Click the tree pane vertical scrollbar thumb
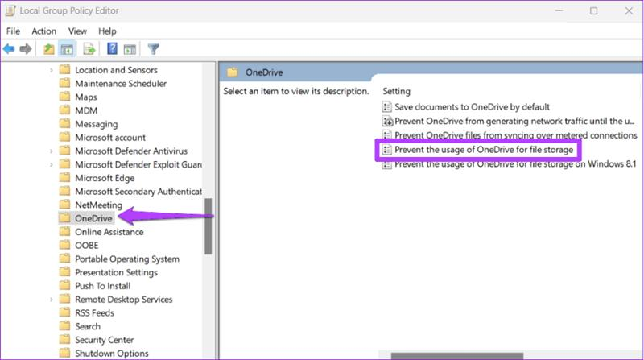This screenshot has height=360, width=644. click(208, 226)
